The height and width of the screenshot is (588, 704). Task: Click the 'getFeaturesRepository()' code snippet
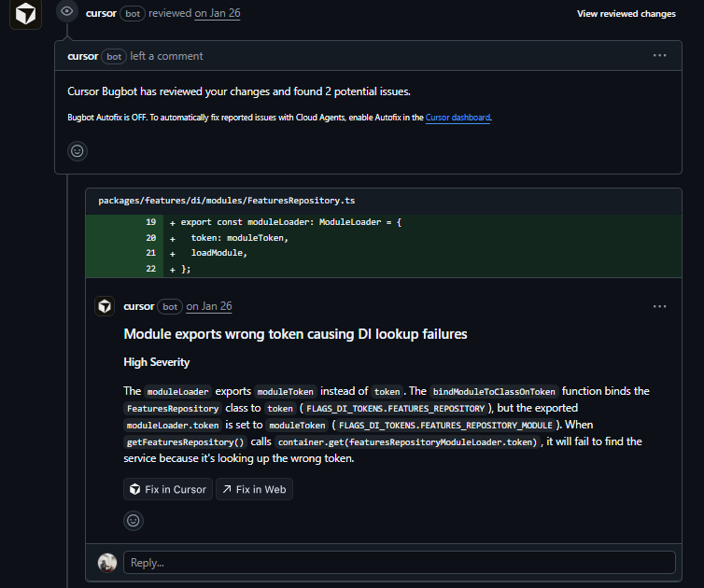pos(185,442)
